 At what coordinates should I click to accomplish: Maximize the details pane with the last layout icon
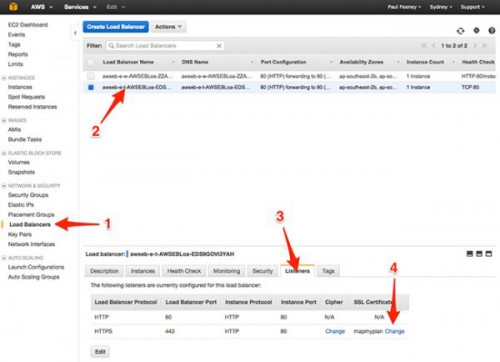[x=489, y=254]
